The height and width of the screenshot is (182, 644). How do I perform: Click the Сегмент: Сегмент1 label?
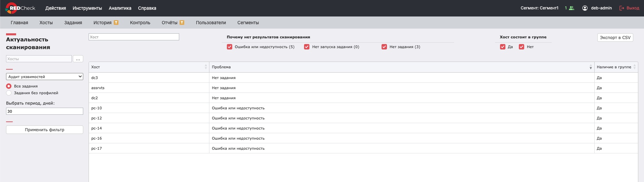540,8
